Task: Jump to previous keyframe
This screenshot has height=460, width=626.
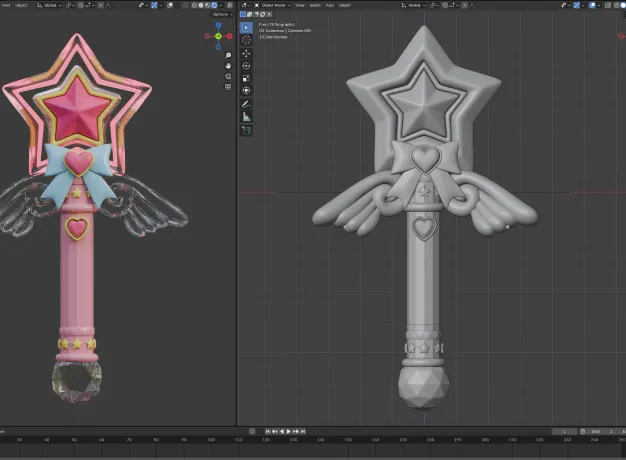Action: coord(275,431)
